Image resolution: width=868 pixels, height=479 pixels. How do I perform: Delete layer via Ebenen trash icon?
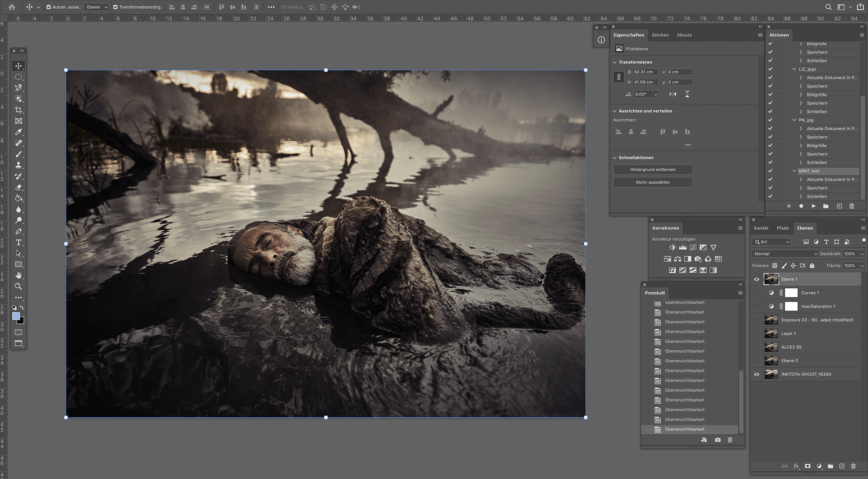(853, 466)
